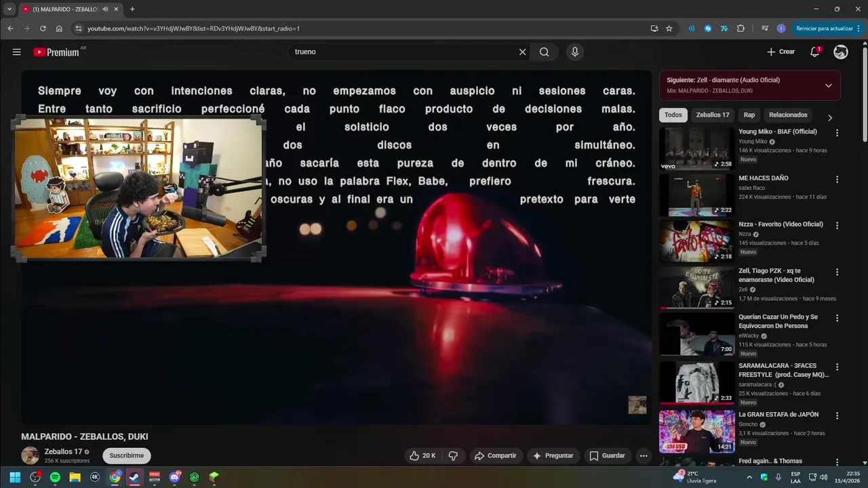Open a new browser tab
This screenshot has width=868, height=488.
tap(132, 9)
